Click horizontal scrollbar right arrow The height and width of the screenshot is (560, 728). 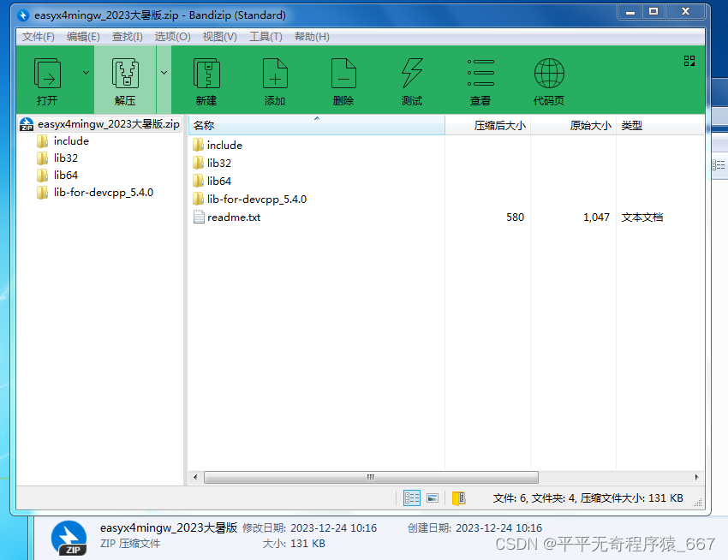[x=696, y=477]
